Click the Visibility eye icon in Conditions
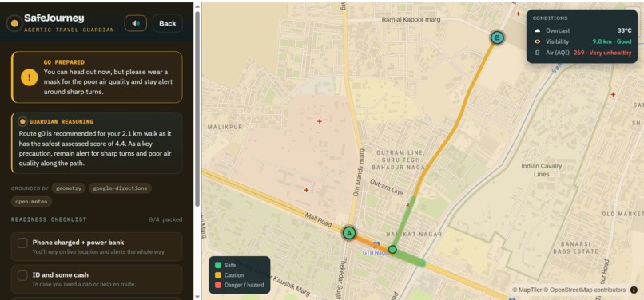 point(537,41)
